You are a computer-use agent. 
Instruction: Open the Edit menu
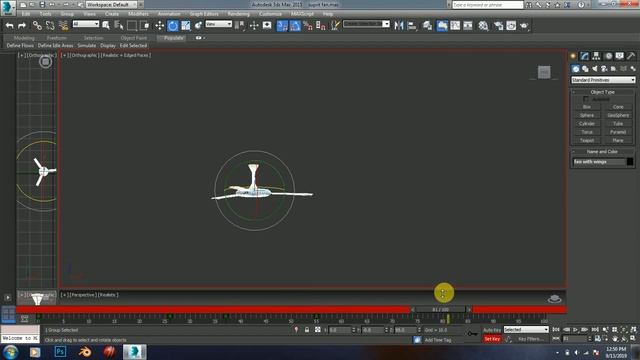(26, 13)
